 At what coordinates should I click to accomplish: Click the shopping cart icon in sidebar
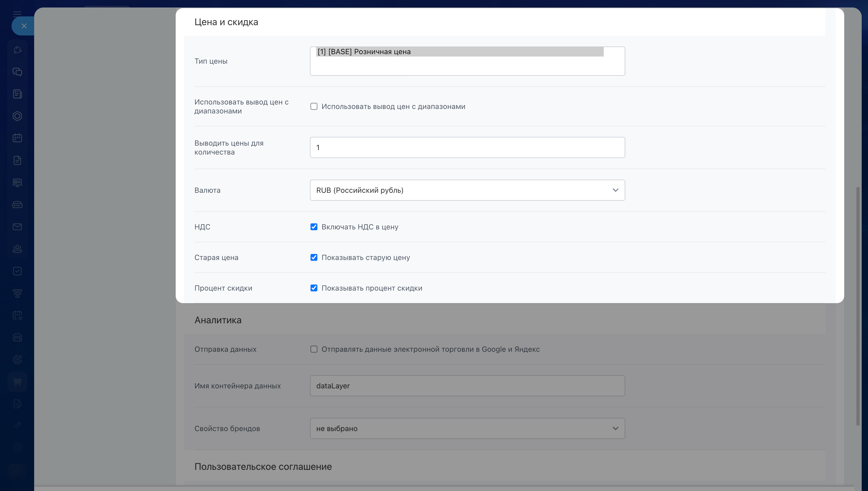pos(17,382)
